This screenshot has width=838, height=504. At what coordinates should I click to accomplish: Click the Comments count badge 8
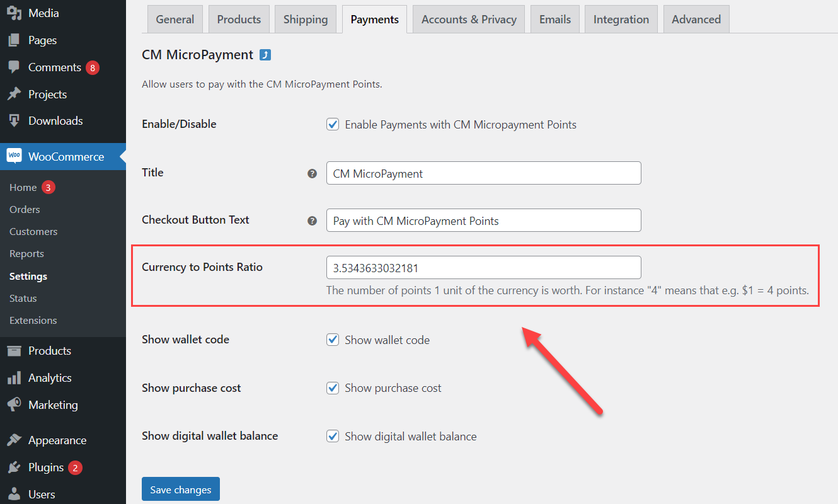[93, 67]
